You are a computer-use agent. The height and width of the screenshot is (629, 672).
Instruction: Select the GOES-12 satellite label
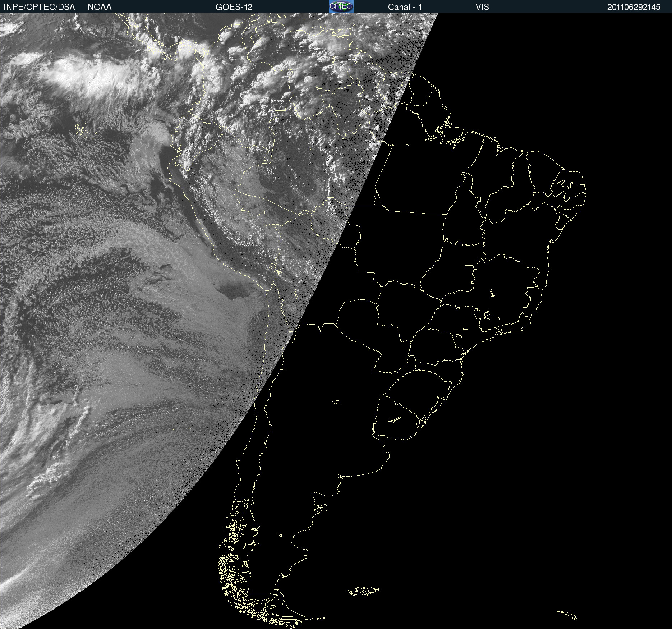234,7
